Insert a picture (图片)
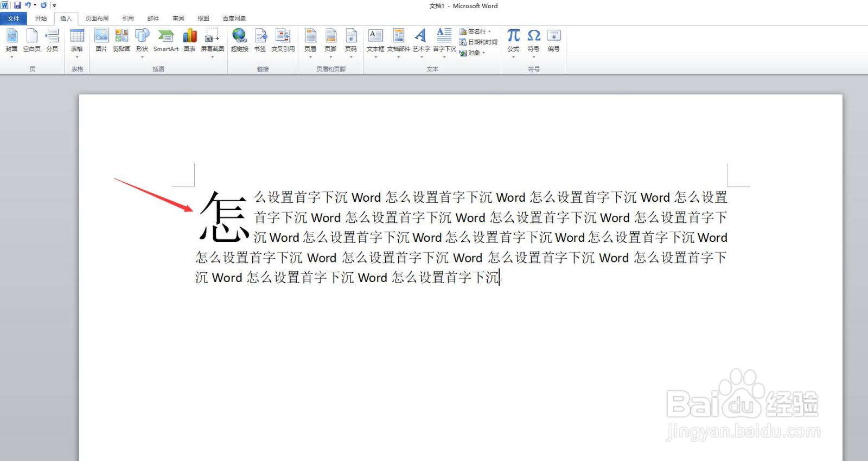Screen dimensions: 868x461 pyautogui.click(x=101, y=41)
